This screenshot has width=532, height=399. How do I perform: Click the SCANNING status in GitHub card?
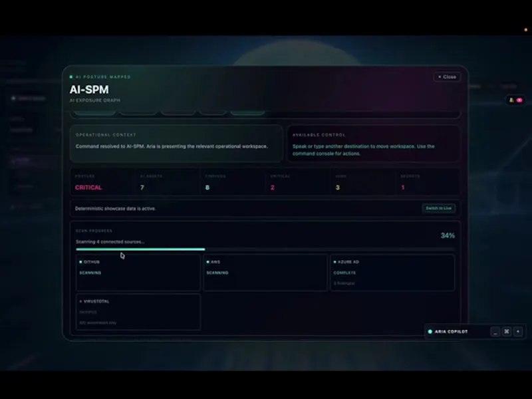coord(90,273)
